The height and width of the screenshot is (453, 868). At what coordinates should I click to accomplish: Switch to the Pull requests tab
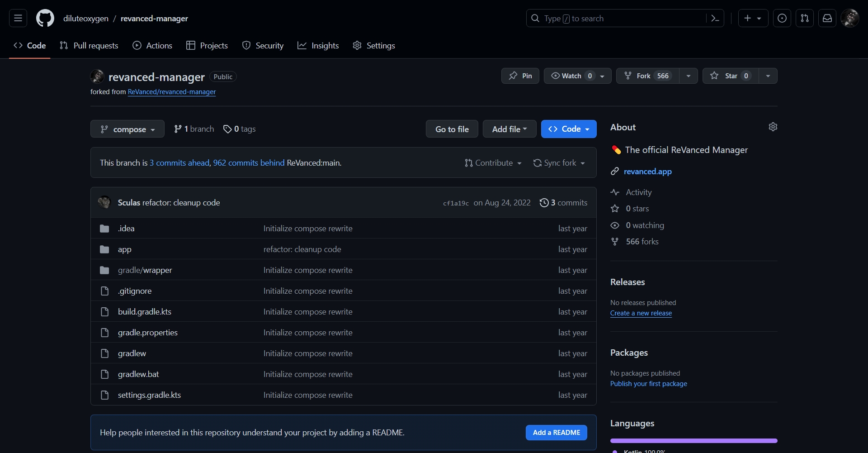pyautogui.click(x=89, y=46)
